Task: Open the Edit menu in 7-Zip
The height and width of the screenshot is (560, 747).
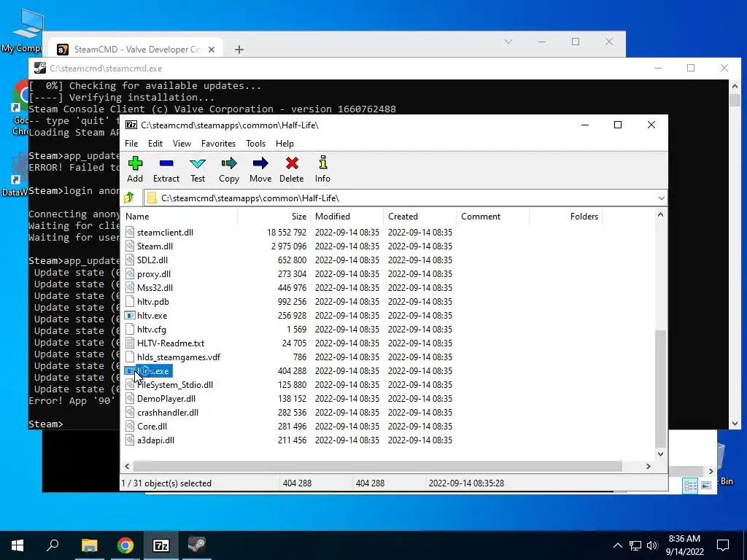Action: click(155, 144)
